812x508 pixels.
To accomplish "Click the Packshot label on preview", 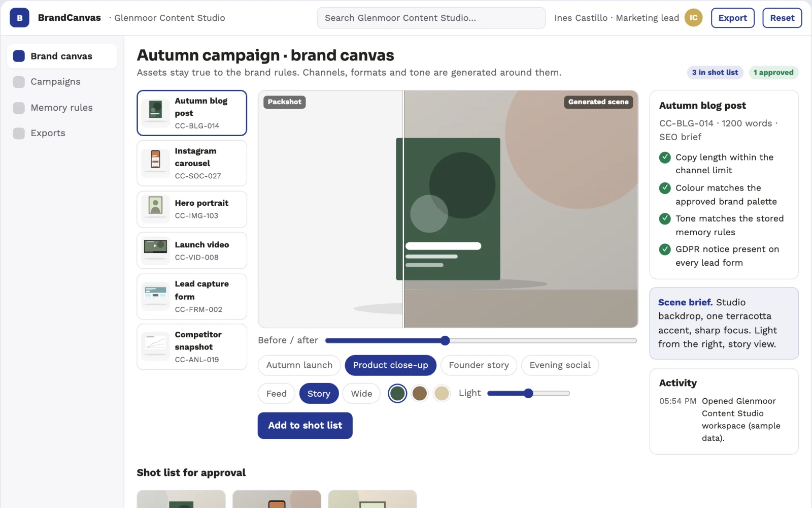I will (284, 102).
